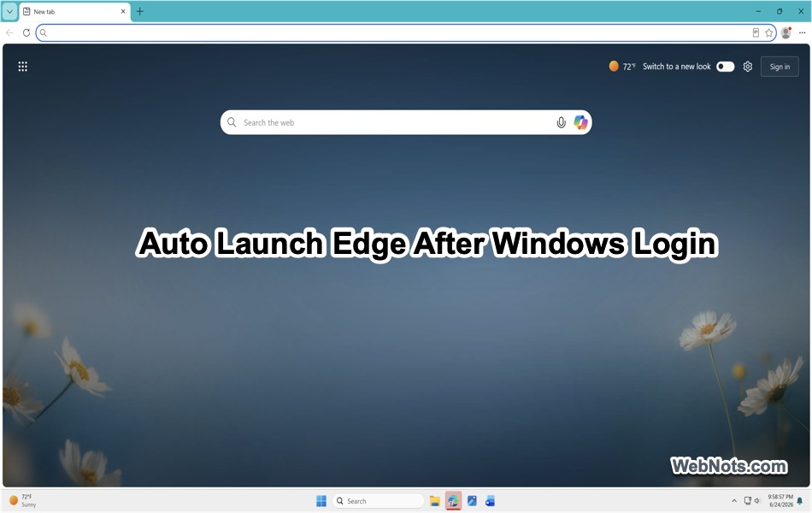
Task: Open the apps grid launcher
Action: point(23,67)
